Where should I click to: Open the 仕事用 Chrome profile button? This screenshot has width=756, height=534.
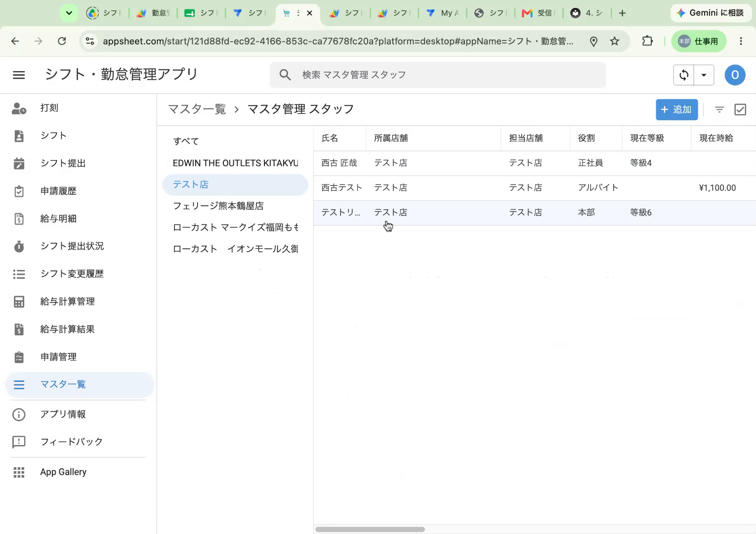click(x=699, y=41)
